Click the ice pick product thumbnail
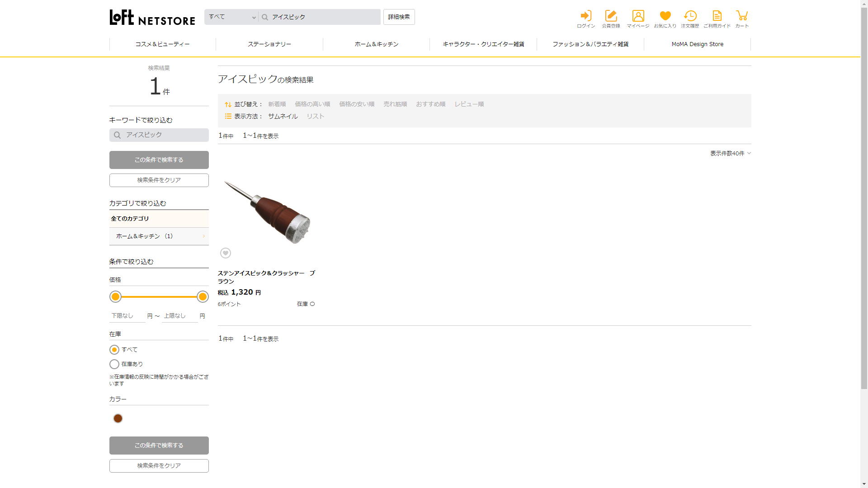 pyautogui.click(x=267, y=211)
